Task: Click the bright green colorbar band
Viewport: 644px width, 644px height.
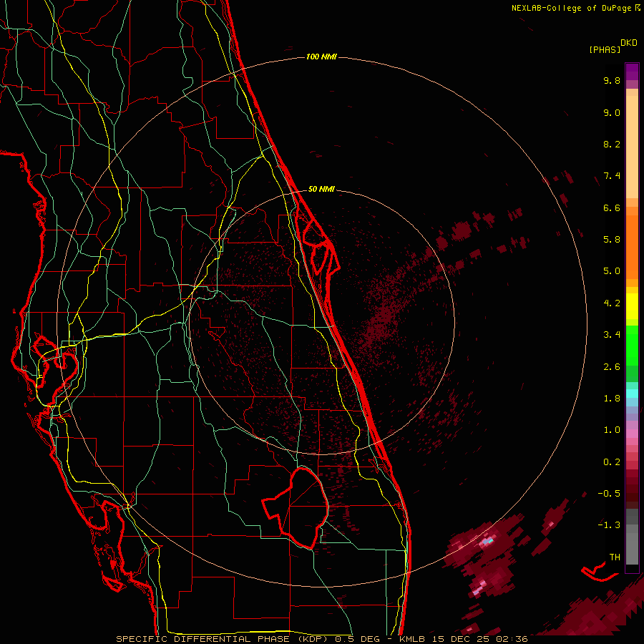Action: [x=632, y=346]
